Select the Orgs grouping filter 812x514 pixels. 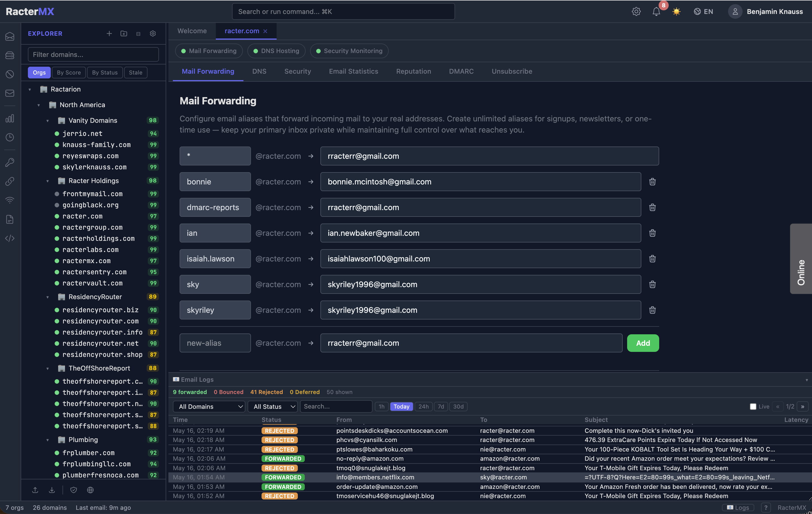[39, 73]
